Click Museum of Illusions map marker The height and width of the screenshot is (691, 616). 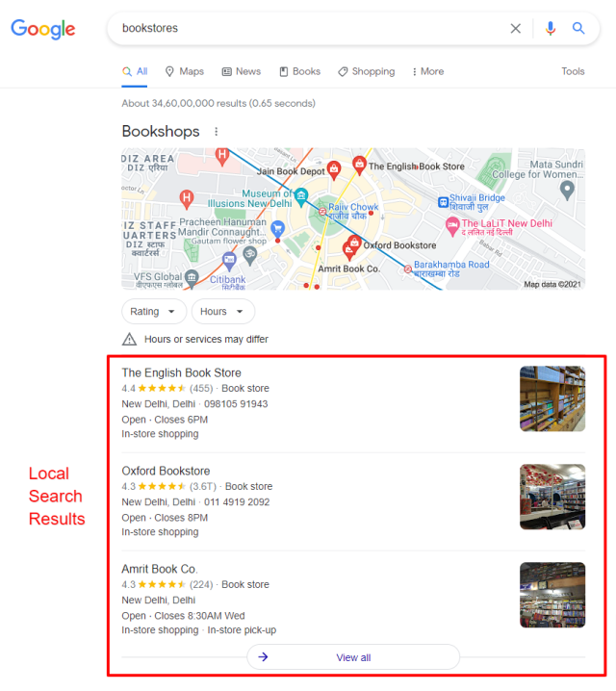(x=301, y=197)
